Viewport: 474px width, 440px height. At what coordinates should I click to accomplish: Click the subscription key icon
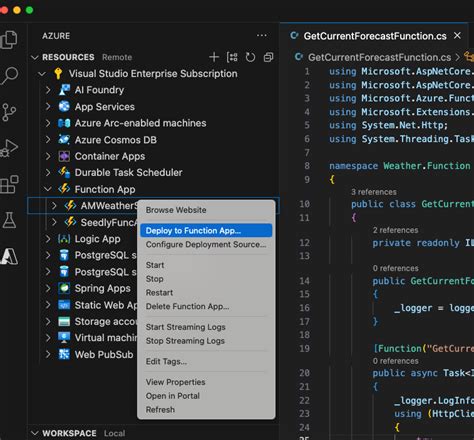tap(58, 73)
